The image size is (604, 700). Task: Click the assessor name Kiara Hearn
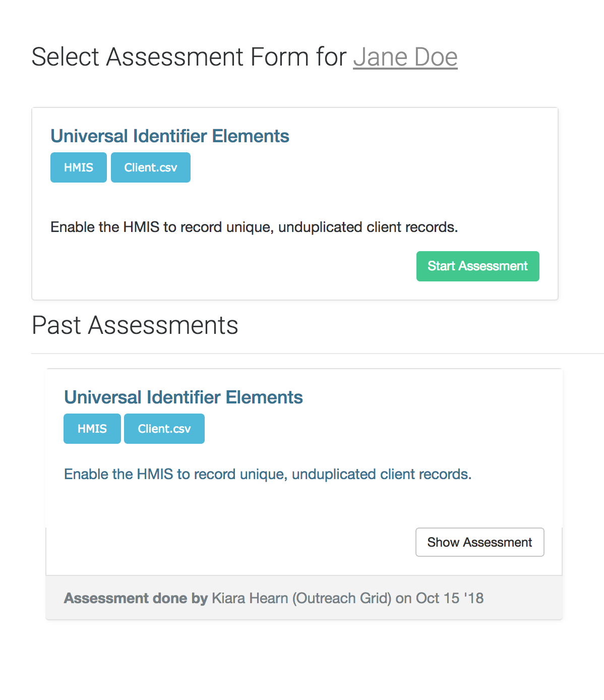(x=250, y=598)
